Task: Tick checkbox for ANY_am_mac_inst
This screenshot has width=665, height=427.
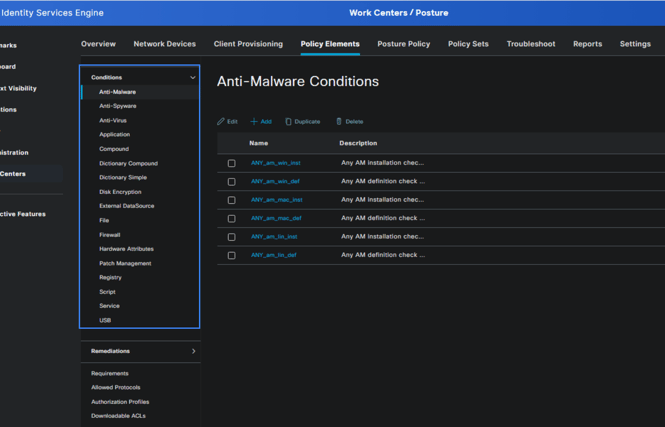Action: (x=232, y=200)
